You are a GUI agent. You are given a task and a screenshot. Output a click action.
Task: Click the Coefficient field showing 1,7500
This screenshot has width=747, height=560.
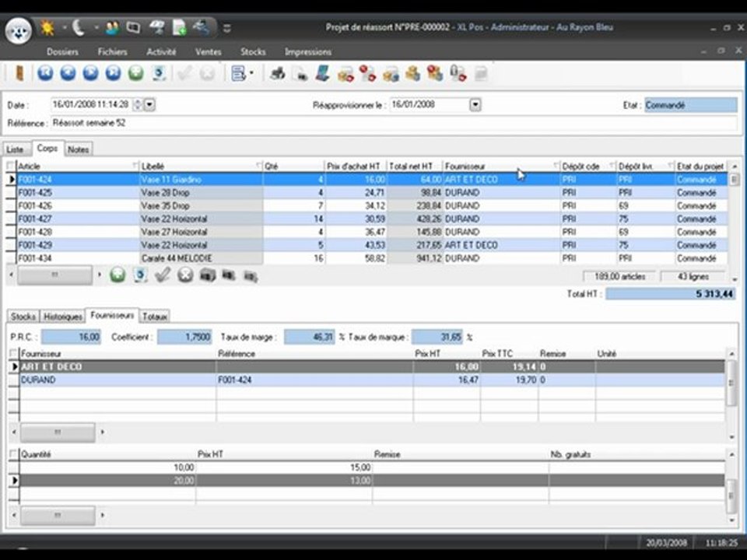(184, 337)
